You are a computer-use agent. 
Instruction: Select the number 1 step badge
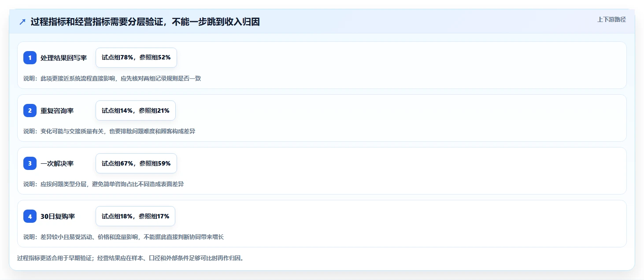click(x=30, y=58)
